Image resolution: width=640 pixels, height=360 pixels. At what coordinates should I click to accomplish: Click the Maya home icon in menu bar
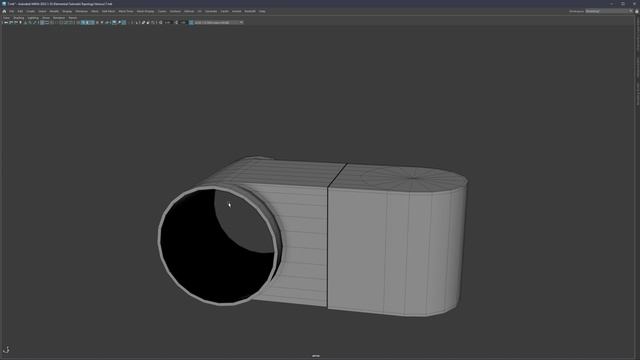click(x=4, y=11)
